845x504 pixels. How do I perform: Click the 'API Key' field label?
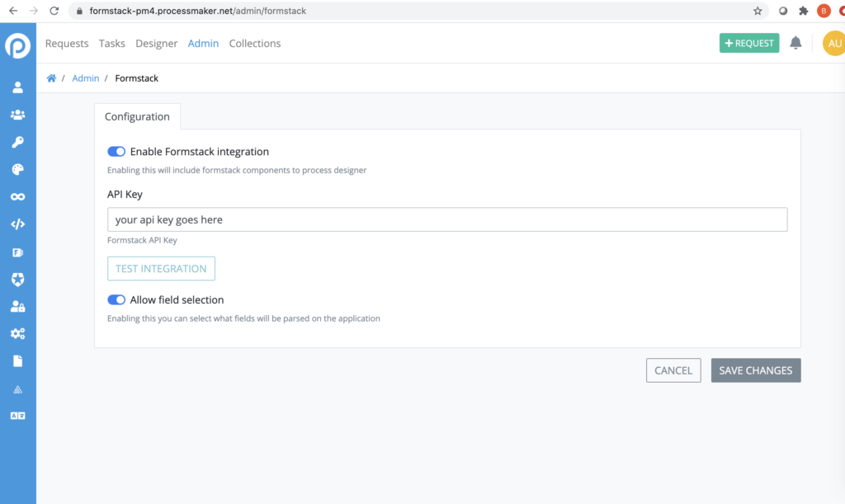pos(125,195)
